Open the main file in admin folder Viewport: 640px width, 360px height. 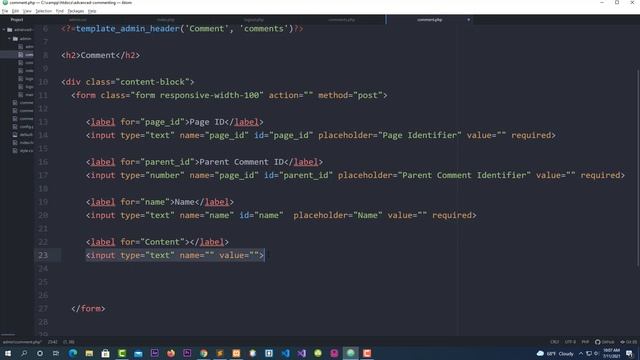tap(25, 95)
